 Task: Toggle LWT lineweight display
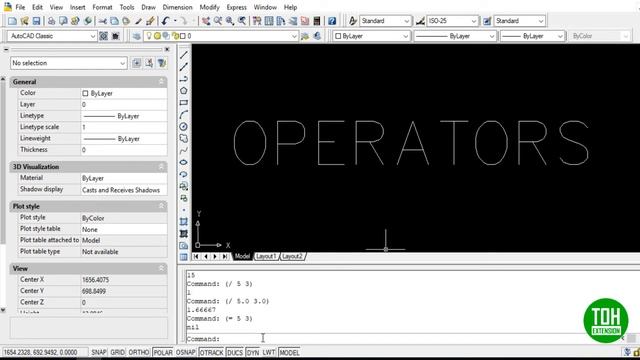click(269, 352)
